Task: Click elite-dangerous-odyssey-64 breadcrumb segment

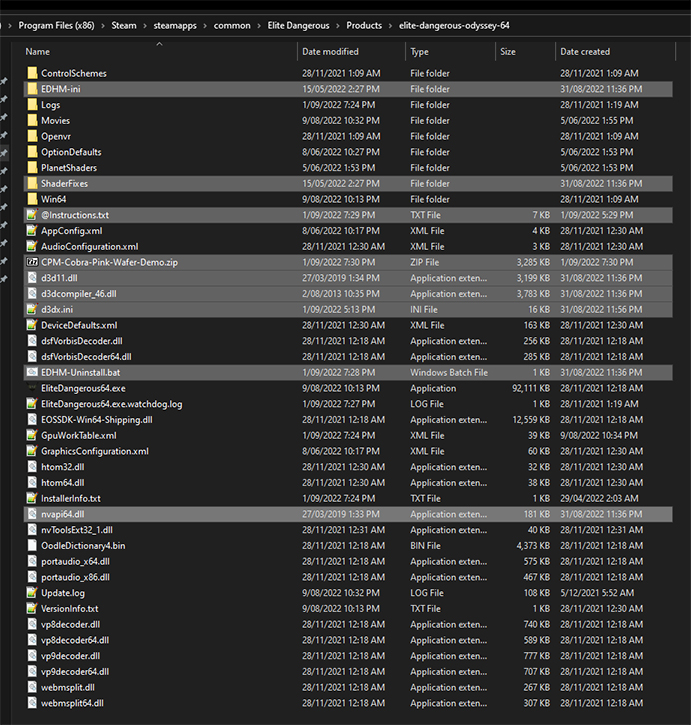Action: (x=454, y=25)
